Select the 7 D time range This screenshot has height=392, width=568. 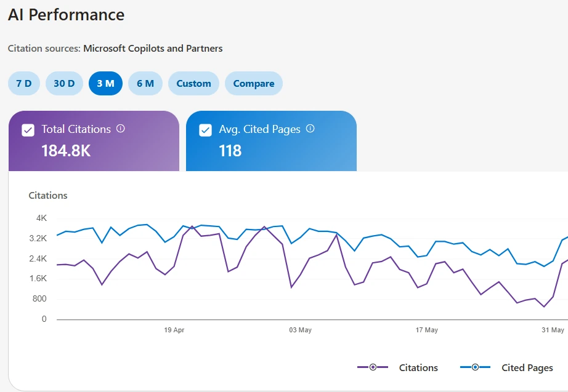[x=24, y=84]
